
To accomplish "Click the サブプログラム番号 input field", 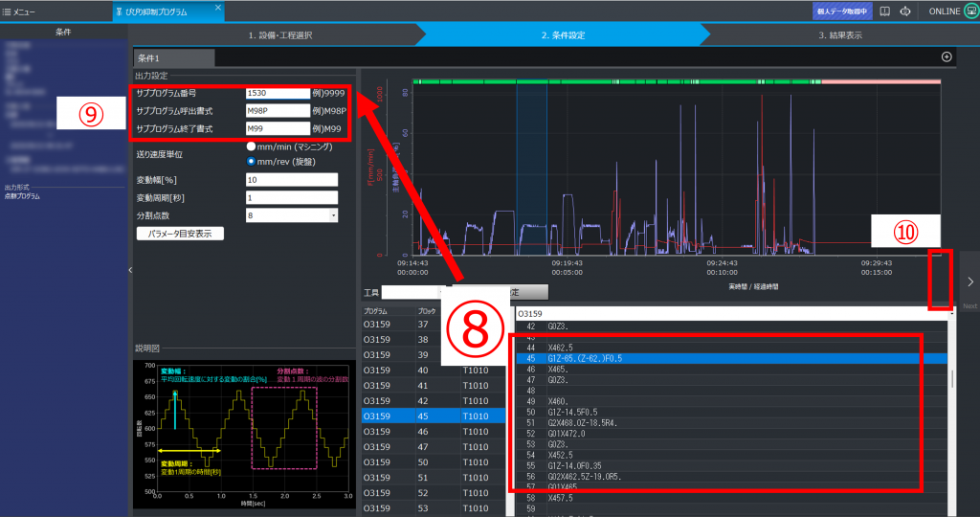I will [278, 93].
